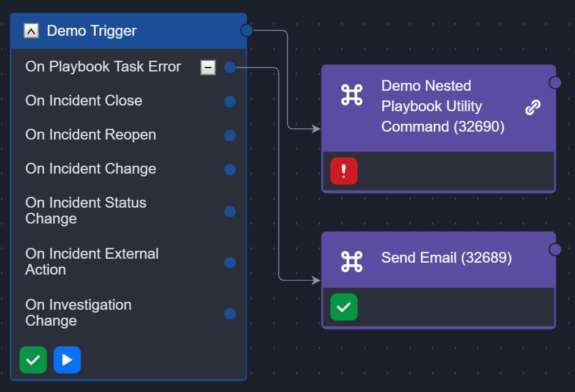The width and height of the screenshot is (575, 392).
Task: Run the Demo Trigger using the play icon
Action: (67, 360)
